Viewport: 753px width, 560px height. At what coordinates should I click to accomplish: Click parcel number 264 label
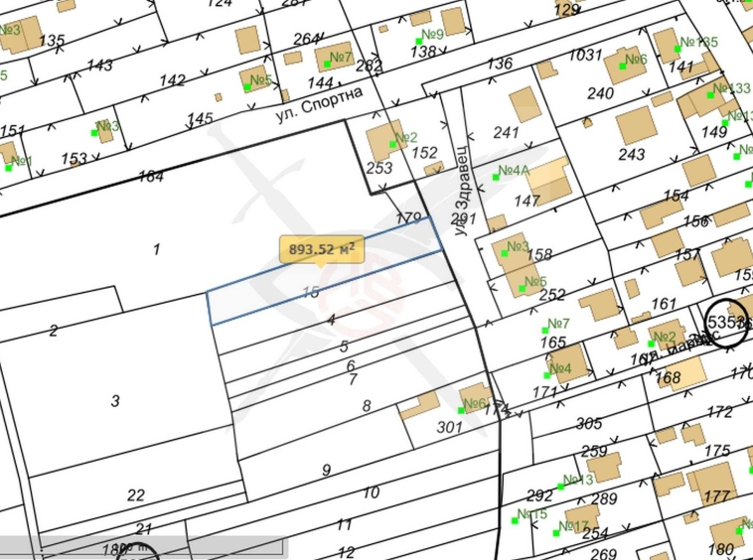(x=306, y=39)
